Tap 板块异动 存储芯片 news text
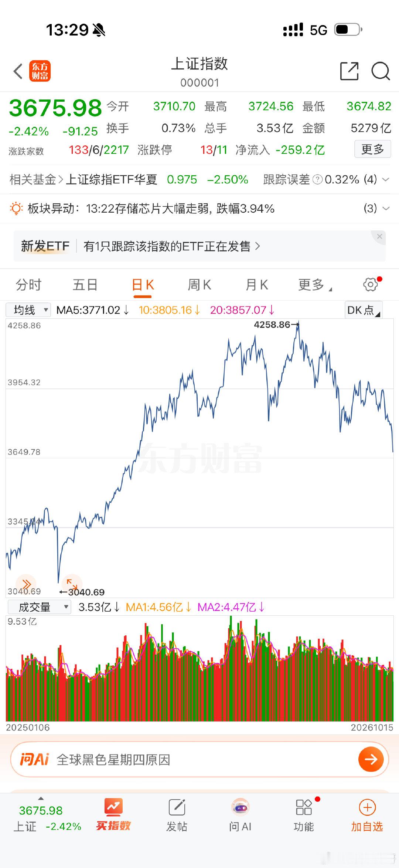 (x=180, y=209)
